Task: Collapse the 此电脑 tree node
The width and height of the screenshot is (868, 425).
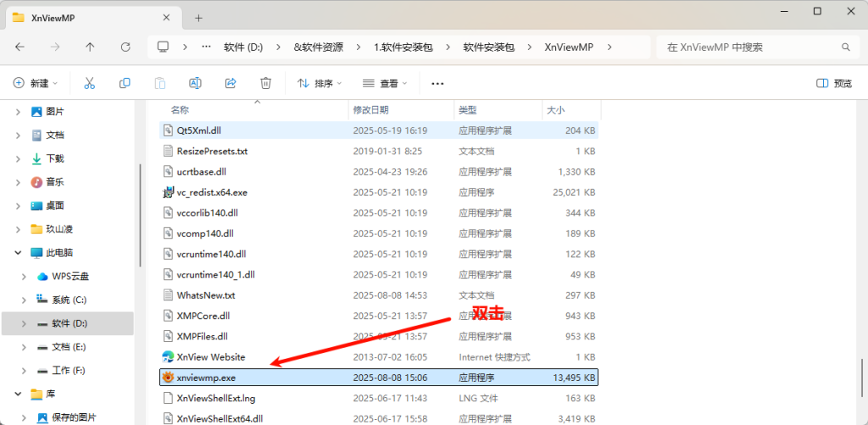Action: click(19, 253)
